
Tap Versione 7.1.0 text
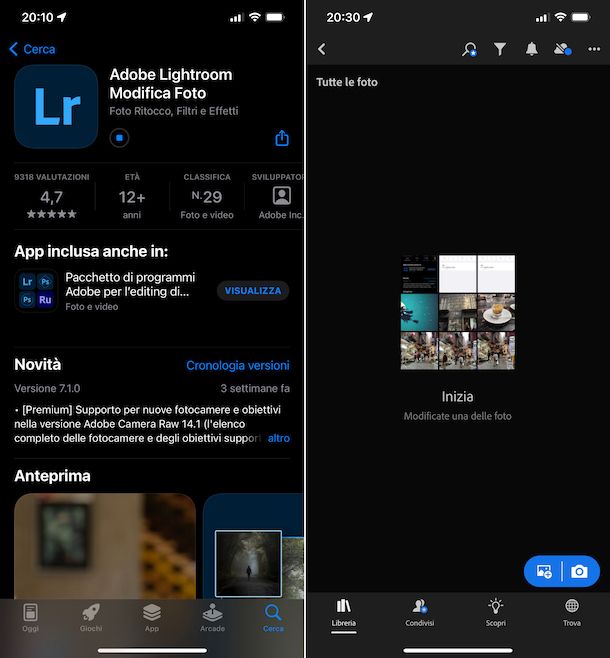coord(47,389)
